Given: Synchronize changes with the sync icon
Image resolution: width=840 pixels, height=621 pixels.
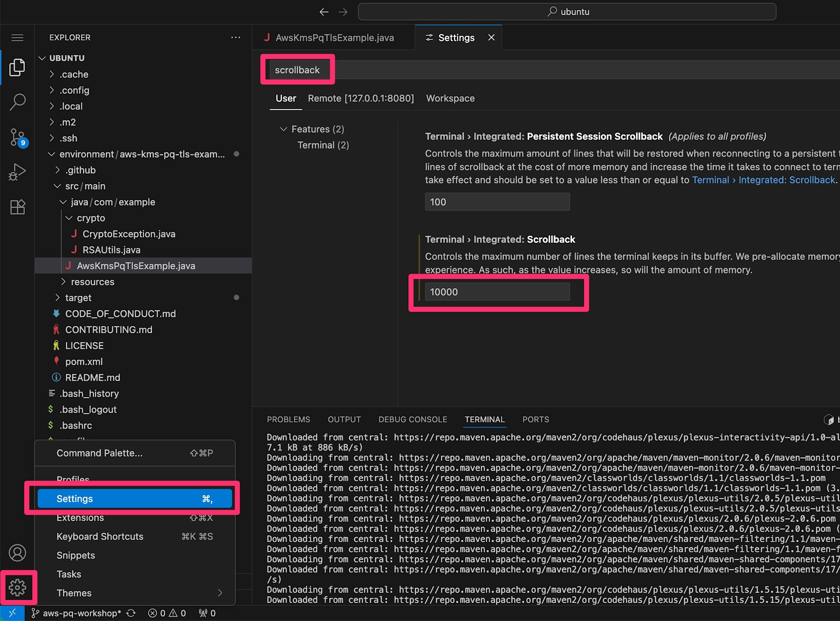Looking at the screenshot, I should [131, 613].
